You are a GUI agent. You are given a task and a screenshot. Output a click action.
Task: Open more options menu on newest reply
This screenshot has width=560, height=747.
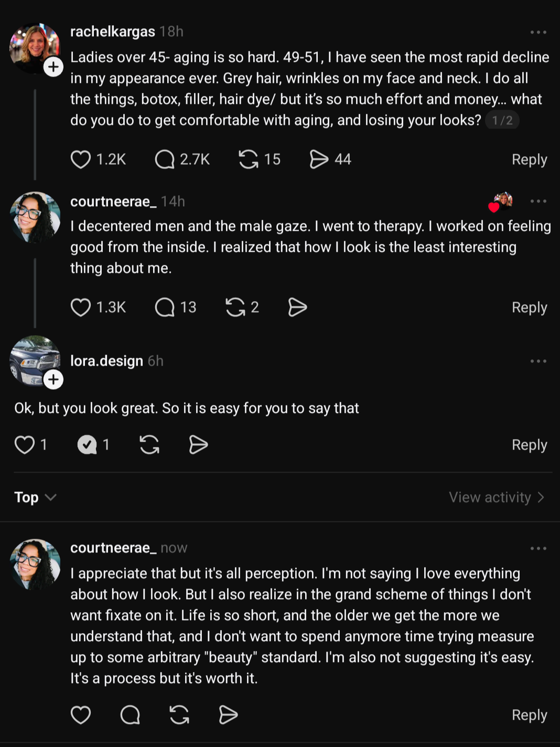(x=538, y=549)
